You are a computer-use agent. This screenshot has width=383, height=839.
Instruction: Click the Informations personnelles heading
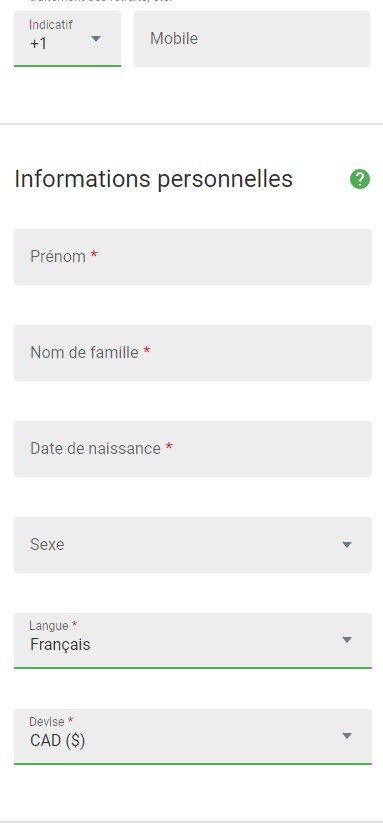coord(154,179)
